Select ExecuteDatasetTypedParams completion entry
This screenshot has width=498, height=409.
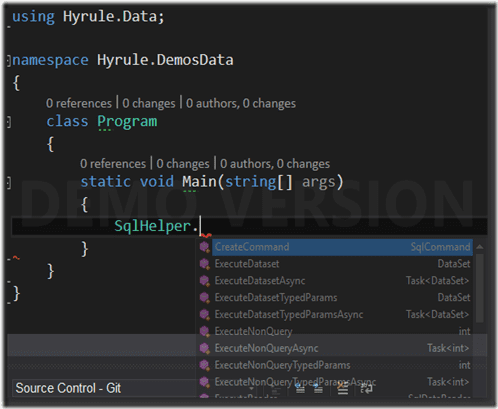(342, 298)
